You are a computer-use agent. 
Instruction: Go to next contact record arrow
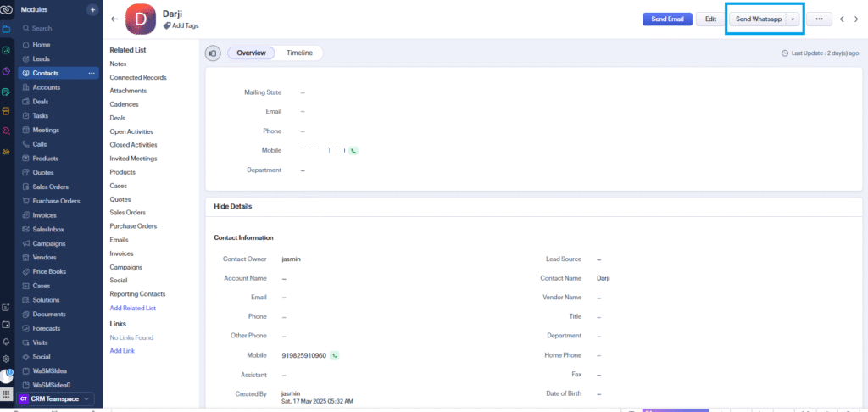point(856,19)
